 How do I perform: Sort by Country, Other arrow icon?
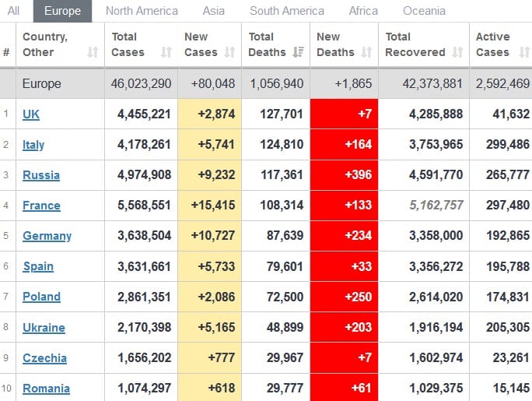click(93, 52)
